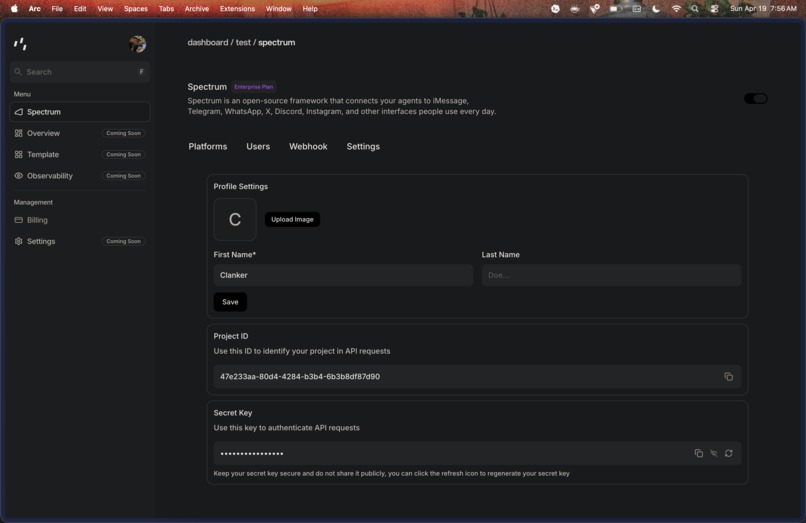Switch to the Platforms tab
Viewport: 806px width, 523px height.
(208, 147)
